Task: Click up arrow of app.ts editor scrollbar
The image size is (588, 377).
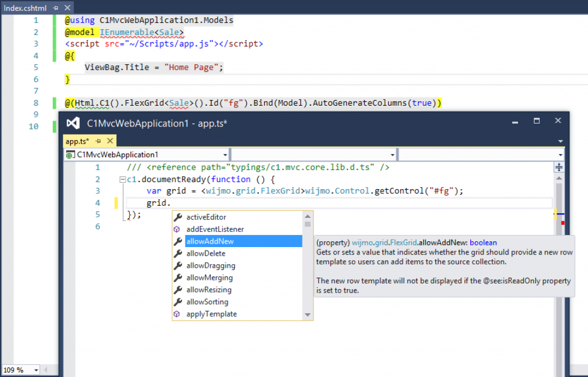Action: [x=559, y=178]
